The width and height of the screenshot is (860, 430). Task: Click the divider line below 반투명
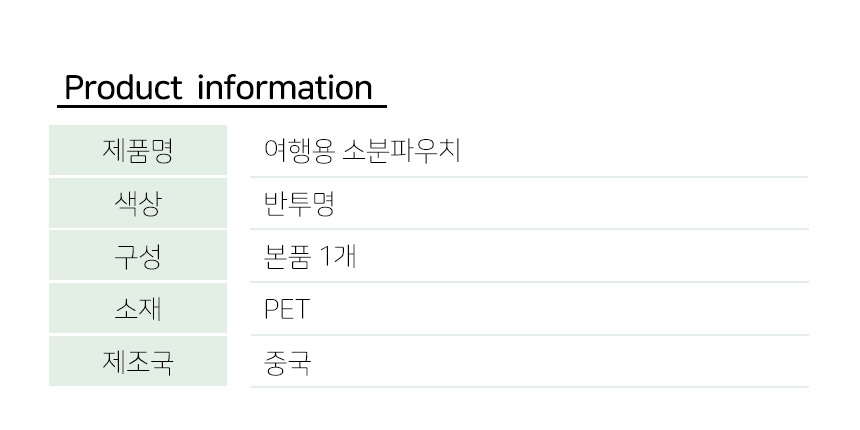click(x=529, y=229)
